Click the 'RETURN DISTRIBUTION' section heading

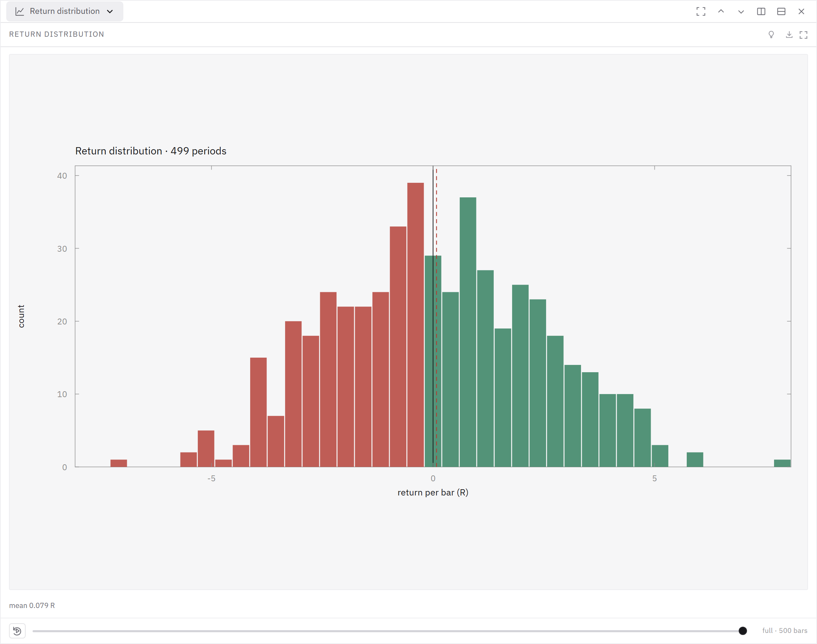click(56, 34)
